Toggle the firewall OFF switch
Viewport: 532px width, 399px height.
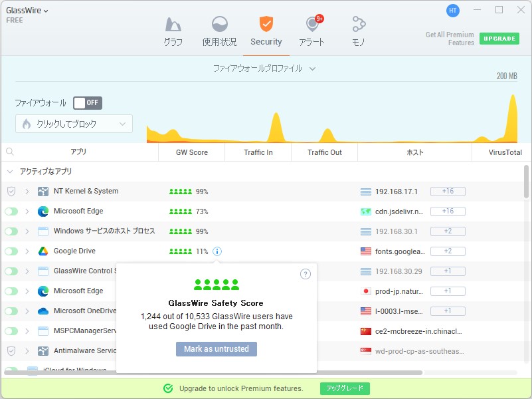pyautogui.click(x=88, y=103)
